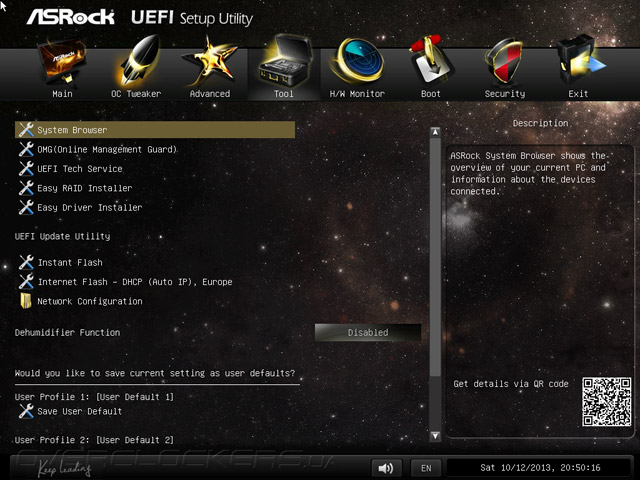The width and height of the screenshot is (640, 480).
Task: Click wrench icon beside OMG entry
Action: 26,149
